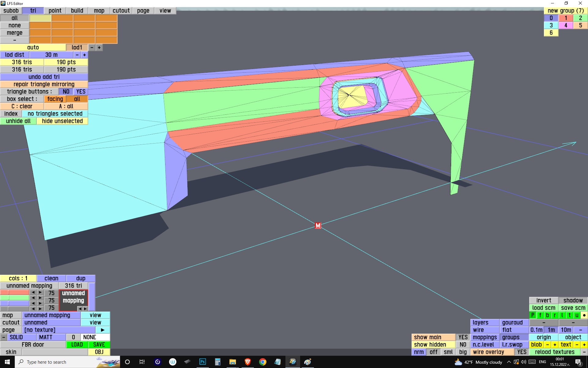Click the red channel right arrow
The height and width of the screenshot is (368, 588).
tap(40, 293)
